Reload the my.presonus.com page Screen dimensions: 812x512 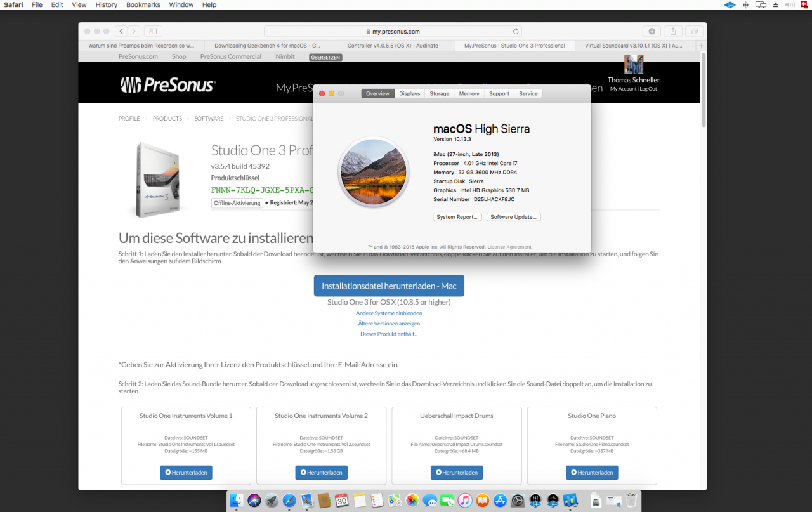(516, 31)
